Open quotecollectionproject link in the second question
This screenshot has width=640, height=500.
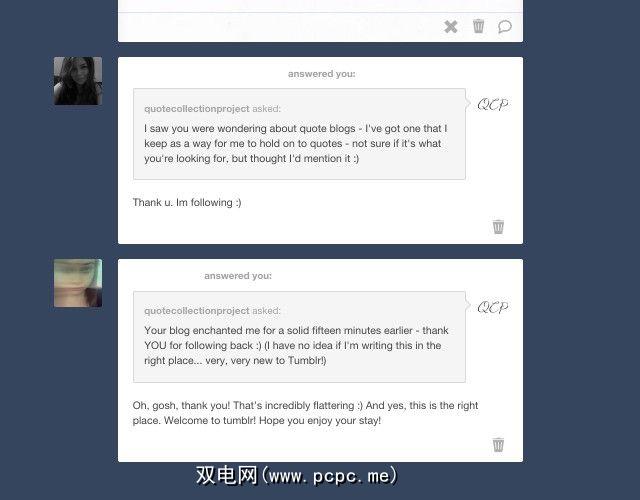coord(196,311)
